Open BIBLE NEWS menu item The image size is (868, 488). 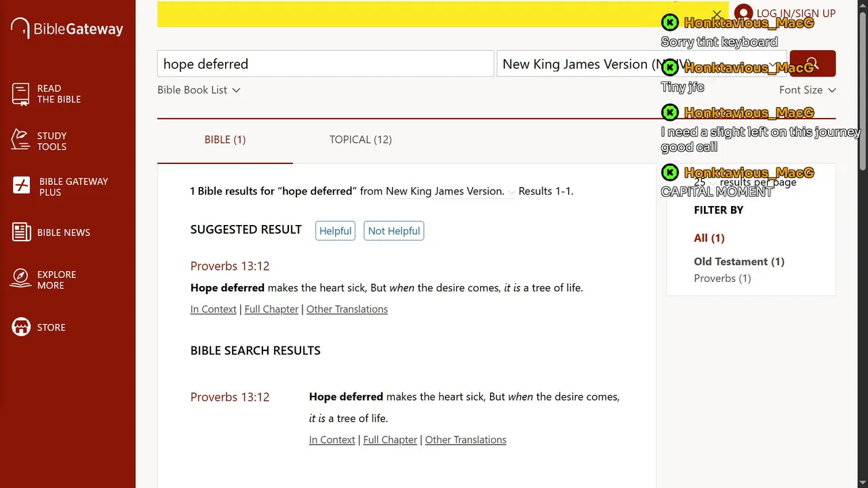pos(64,232)
